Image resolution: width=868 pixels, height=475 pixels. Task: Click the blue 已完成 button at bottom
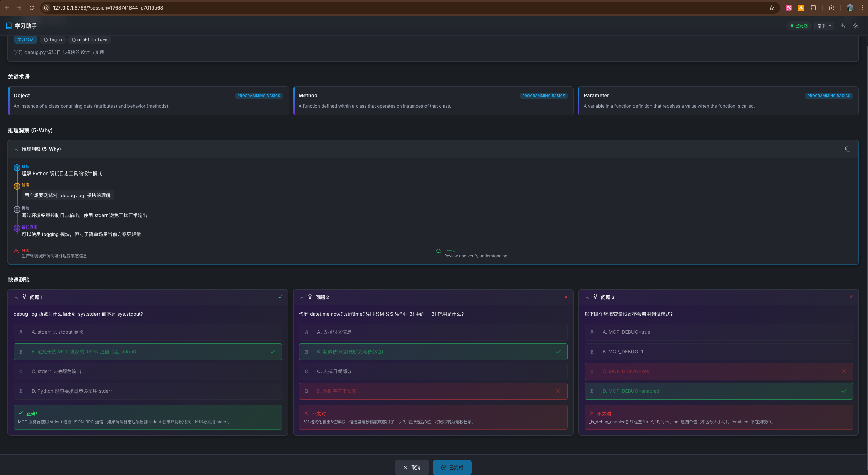452,468
